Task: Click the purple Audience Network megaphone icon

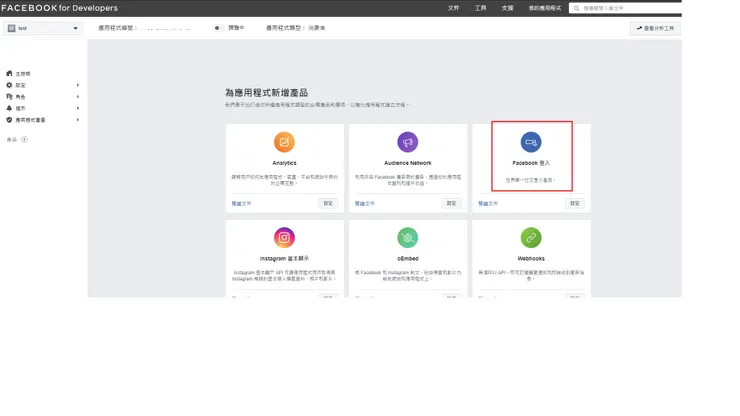Action: (x=408, y=142)
